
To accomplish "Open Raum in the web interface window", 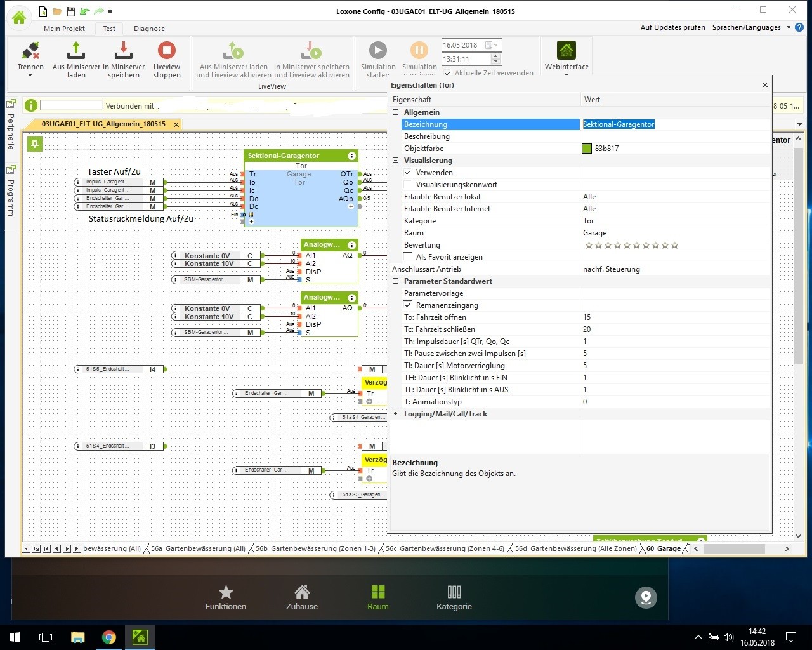I will [378, 597].
